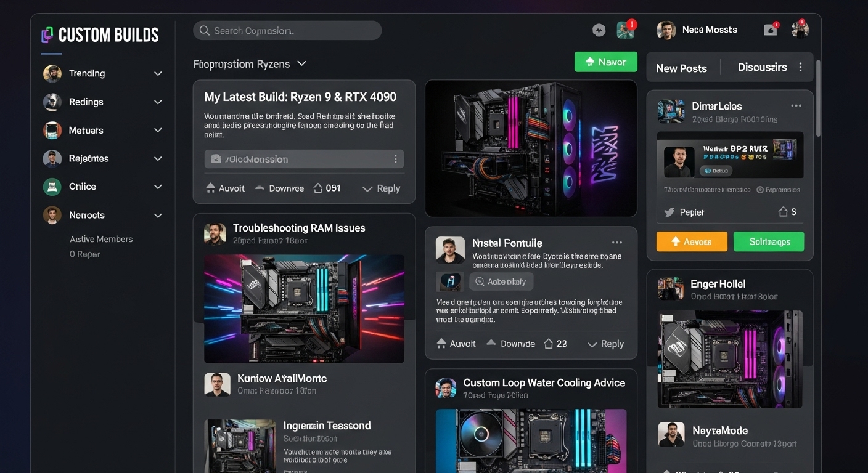Click the far-right header avatar with red badge
This screenshot has height=473, width=868.
(800, 29)
